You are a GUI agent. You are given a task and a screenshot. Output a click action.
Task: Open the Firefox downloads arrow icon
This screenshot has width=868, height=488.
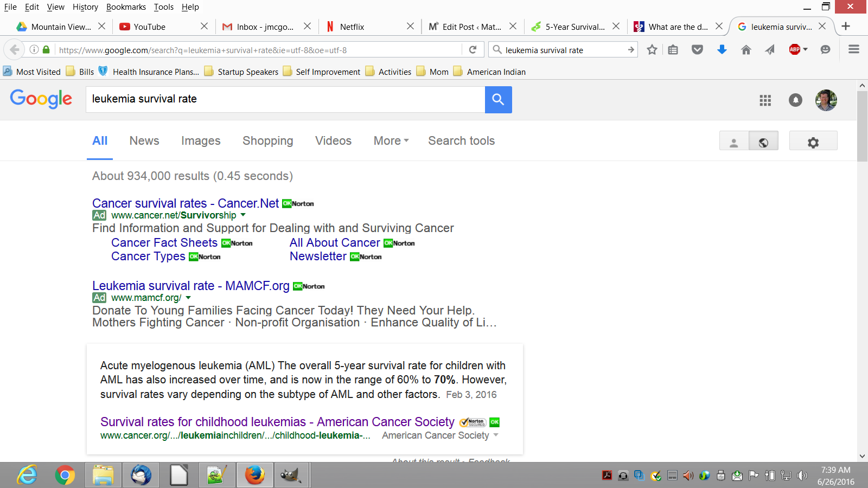(x=722, y=50)
